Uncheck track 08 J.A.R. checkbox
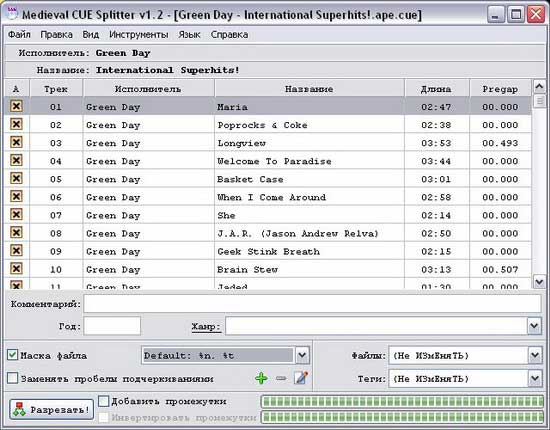The image size is (550, 430). pyautogui.click(x=16, y=233)
